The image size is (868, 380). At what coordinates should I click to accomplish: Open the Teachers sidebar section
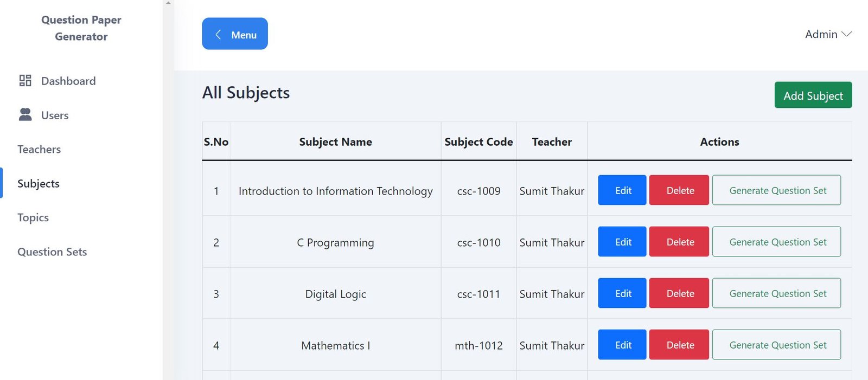[x=39, y=149]
